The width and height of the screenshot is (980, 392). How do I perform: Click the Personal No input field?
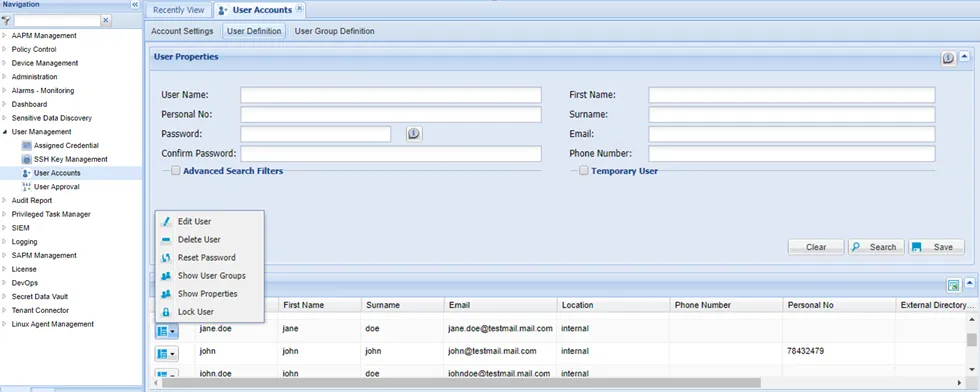(391, 115)
